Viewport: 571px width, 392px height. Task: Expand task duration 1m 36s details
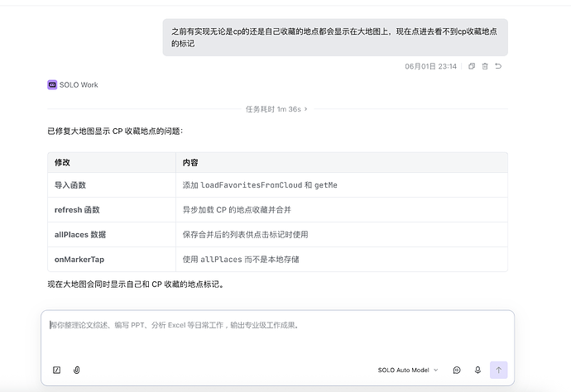coord(276,109)
